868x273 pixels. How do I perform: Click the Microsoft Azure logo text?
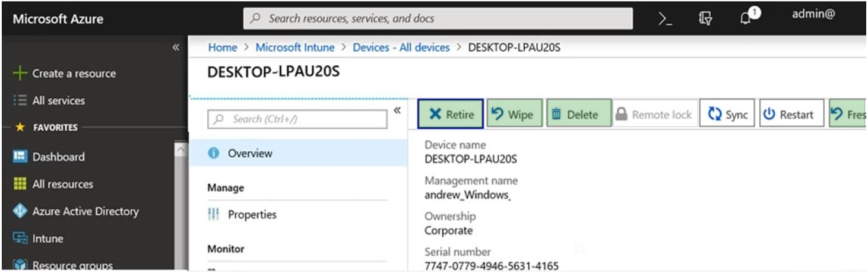(58, 19)
